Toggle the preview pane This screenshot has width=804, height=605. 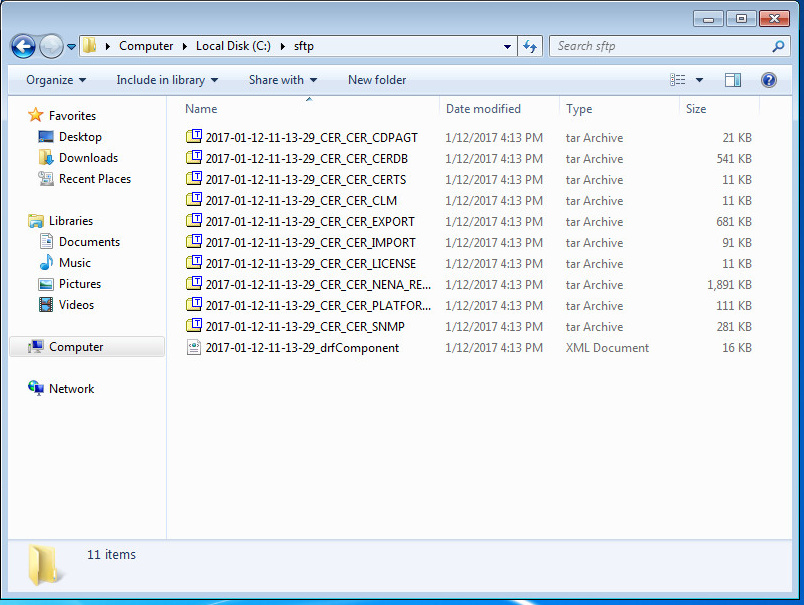tap(733, 80)
